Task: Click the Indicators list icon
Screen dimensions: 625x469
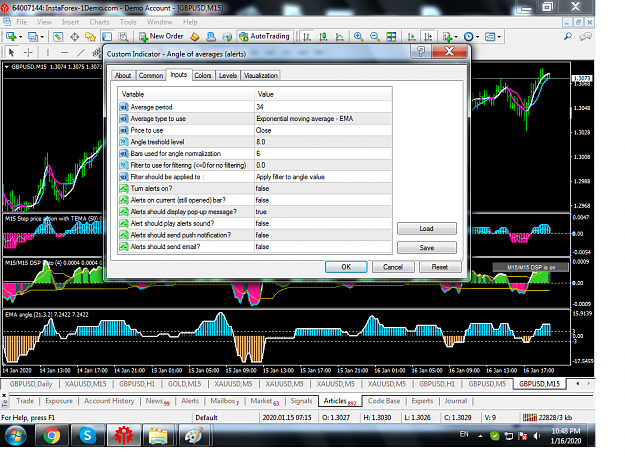Action: click(447, 37)
